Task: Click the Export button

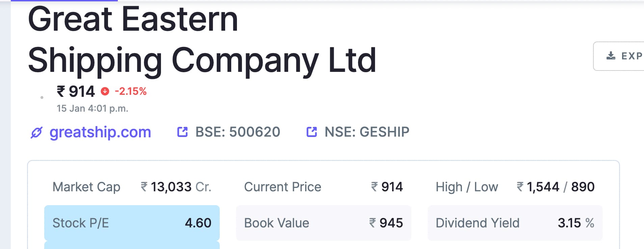Action: tap(619, 56)
